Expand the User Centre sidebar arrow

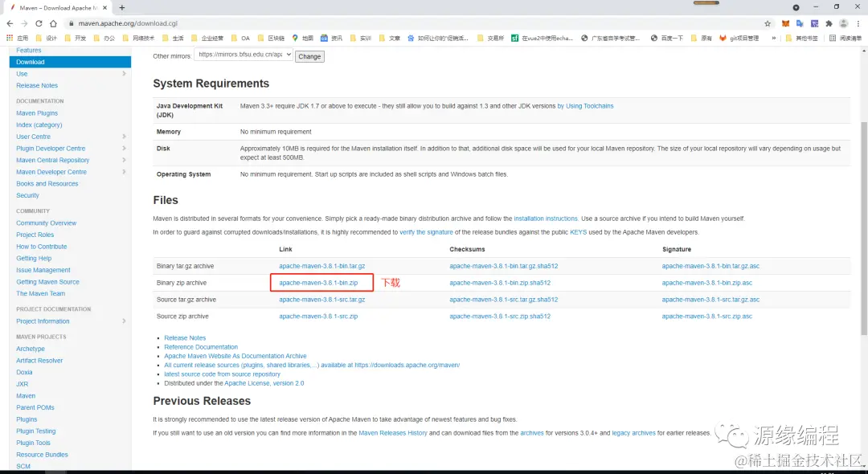tap(124, 137)
